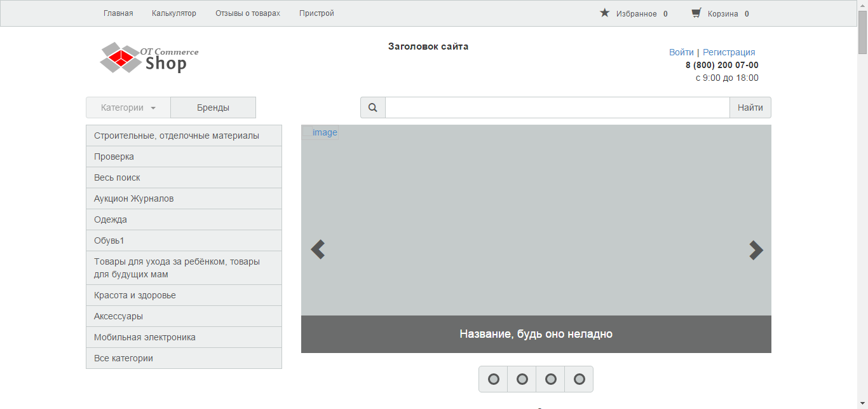The image size is (868, 409).
Task: Click the working hours с 9:00 до 18:00
Action: (727, 78)
